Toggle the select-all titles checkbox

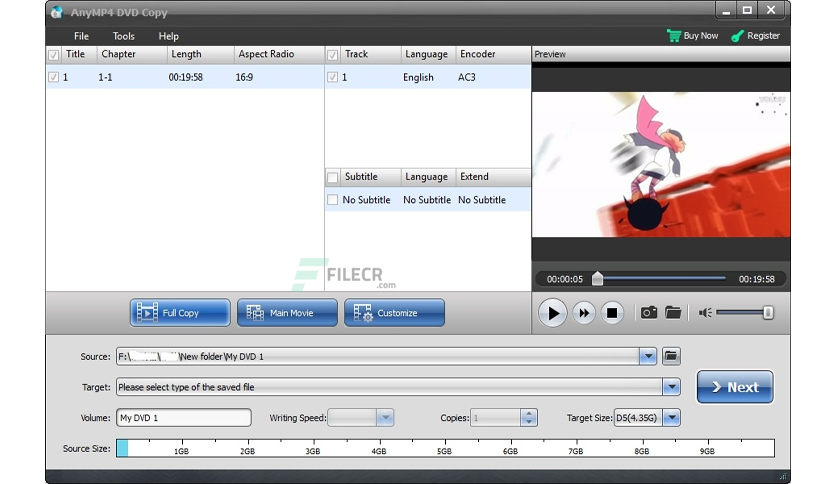point(53,54)
